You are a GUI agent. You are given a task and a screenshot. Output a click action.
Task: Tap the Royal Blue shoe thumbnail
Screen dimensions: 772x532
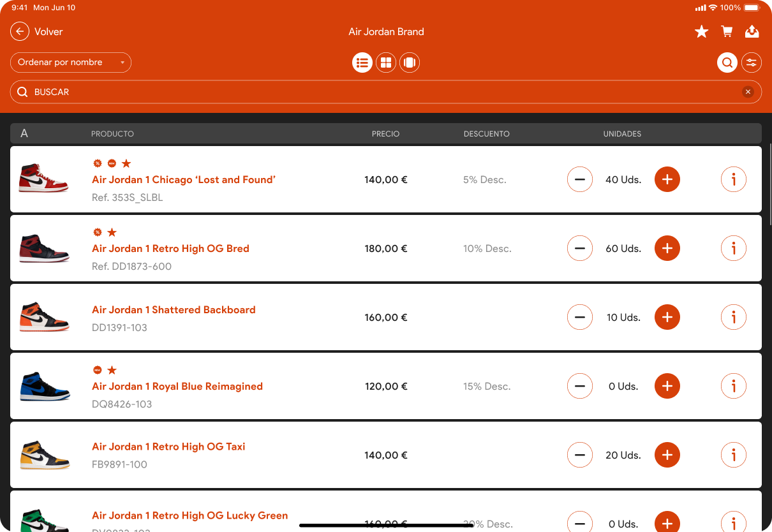click(44, 386)
